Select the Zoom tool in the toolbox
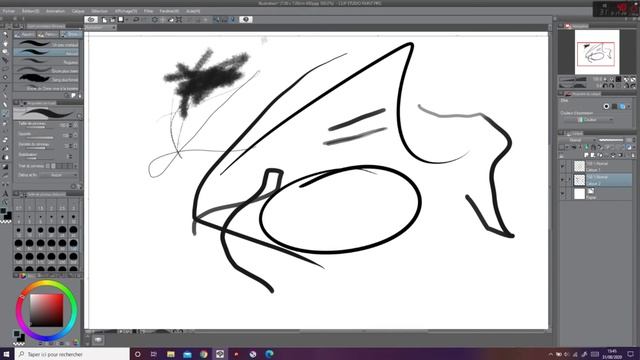 tap(5, 35)
